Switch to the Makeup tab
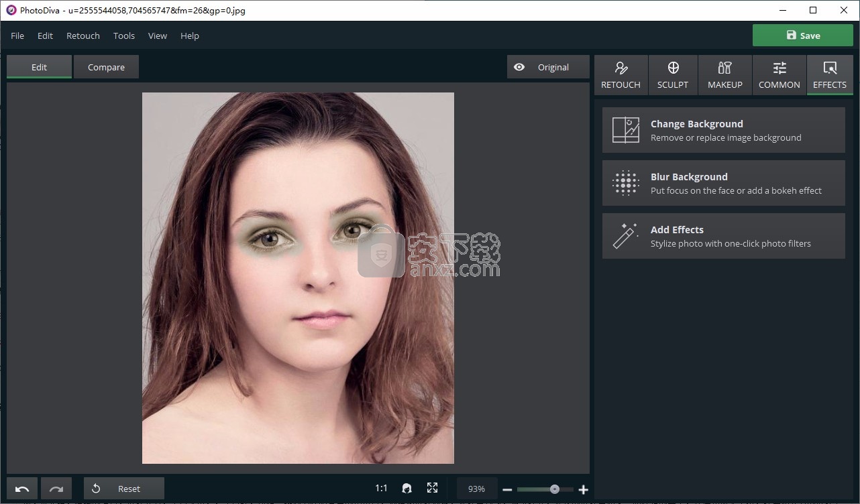The image size is (860, 504). tap(725, 75)
